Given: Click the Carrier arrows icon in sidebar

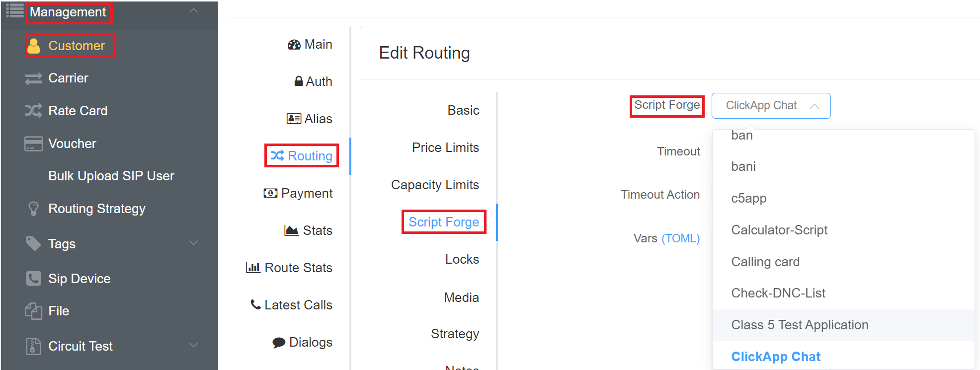Looking at the screenshot, I should point(33,78).
